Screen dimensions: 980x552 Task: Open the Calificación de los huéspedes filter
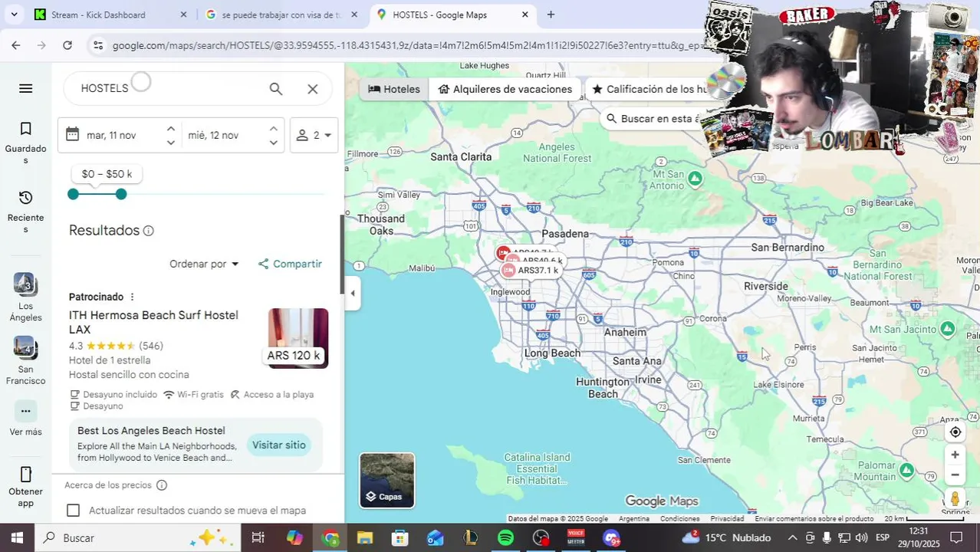649,89
